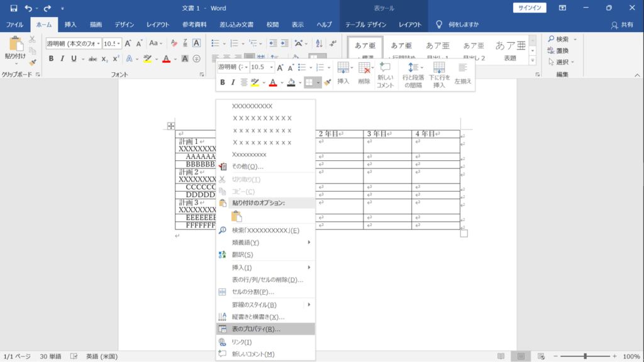644x362 pixels.
Task: Switch to the 挿入 ribbon tab
Action: (x=70, y=25)
